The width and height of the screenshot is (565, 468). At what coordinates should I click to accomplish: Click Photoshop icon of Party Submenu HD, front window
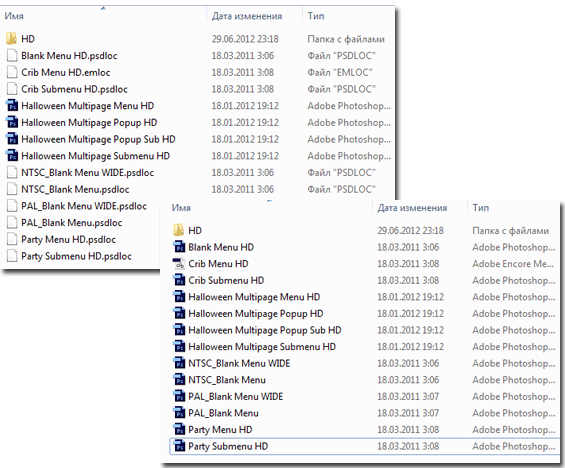coord(179,446)
